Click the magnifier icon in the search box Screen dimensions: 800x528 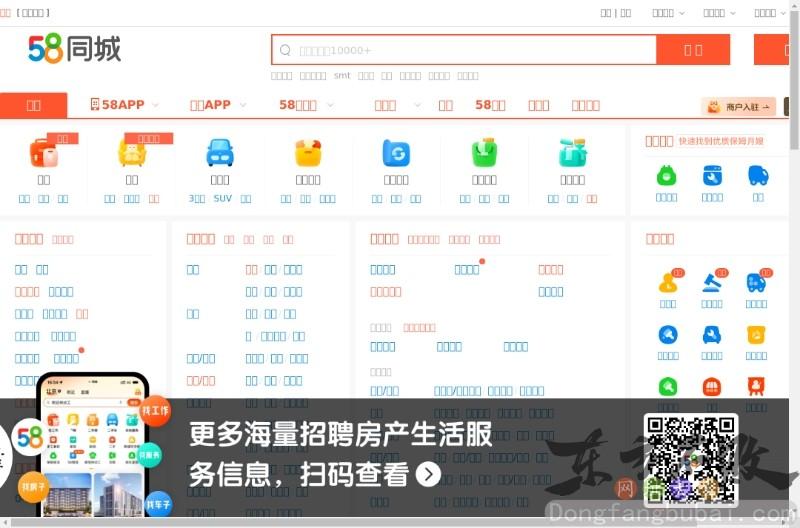285,50
